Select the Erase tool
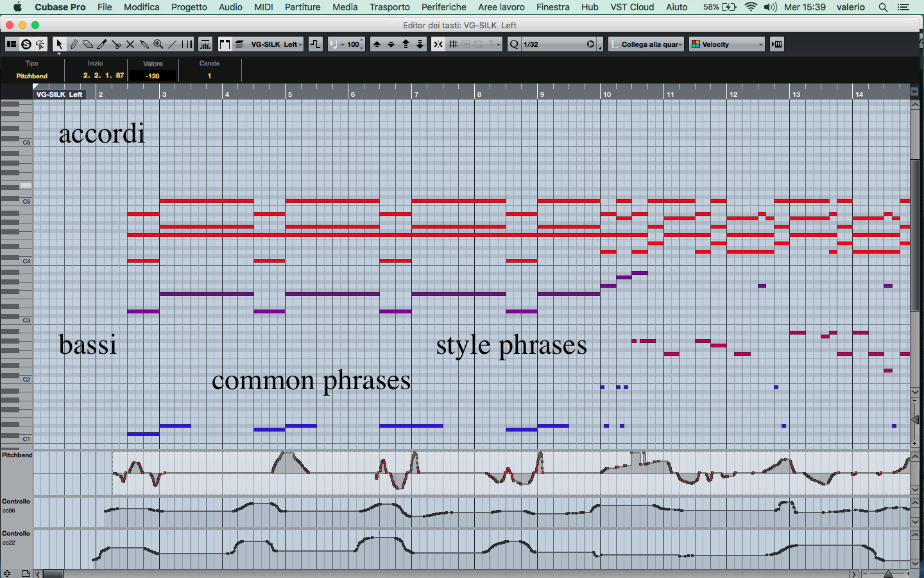This screenshot has width=924, height=578. tap(88, 44)
